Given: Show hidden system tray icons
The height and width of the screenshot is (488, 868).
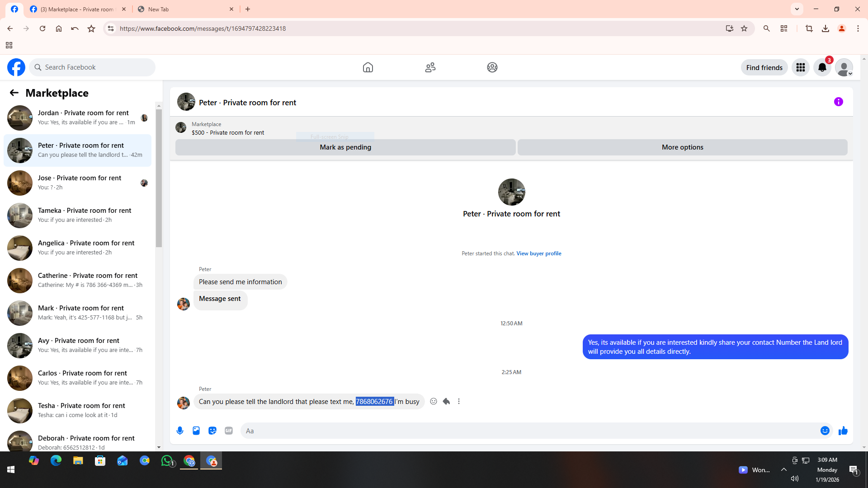Looking at the screenshot, I should tap(784, 470).
